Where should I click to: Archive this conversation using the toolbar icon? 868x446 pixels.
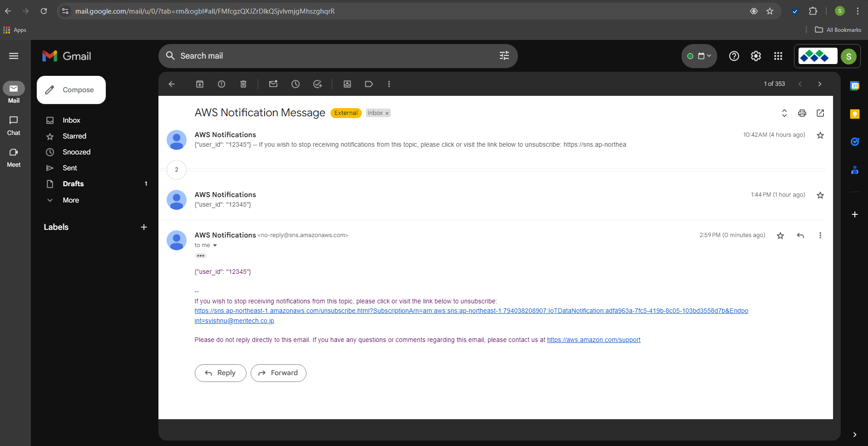click(200, 84)
